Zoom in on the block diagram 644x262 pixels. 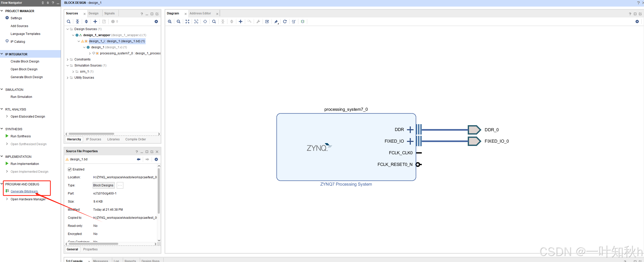pyautogui.click(x=170, y=21)
